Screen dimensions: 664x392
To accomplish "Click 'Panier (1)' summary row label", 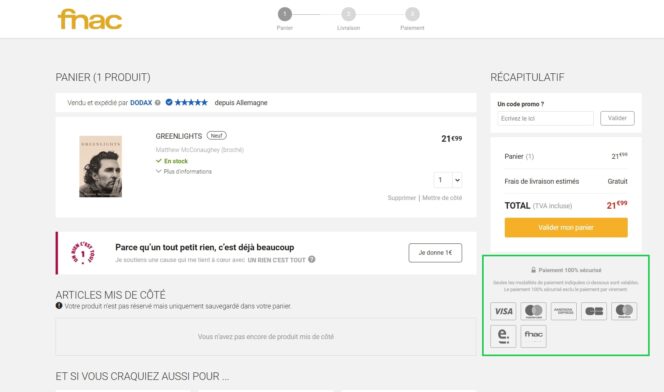I will [x=519, y=156].
